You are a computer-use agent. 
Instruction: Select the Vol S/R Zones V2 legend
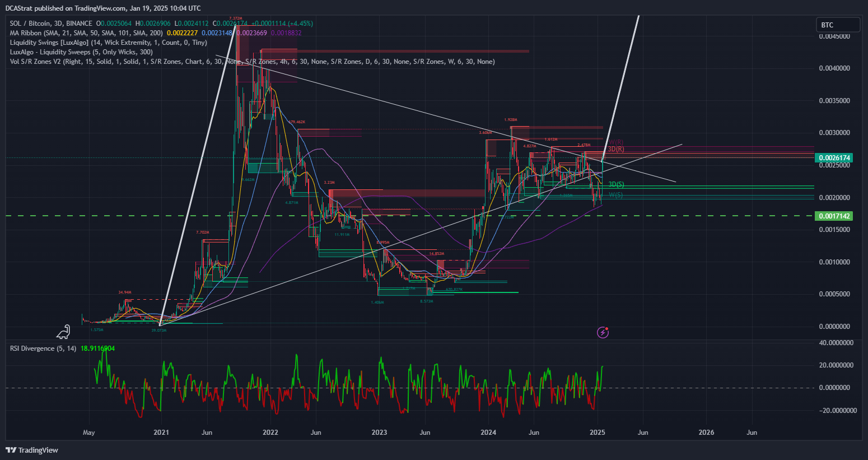point(252,62)
